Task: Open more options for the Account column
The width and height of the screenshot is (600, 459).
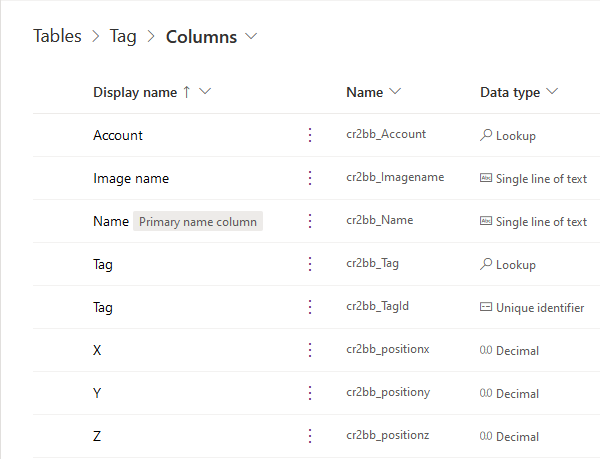Action: click(310, 135)
